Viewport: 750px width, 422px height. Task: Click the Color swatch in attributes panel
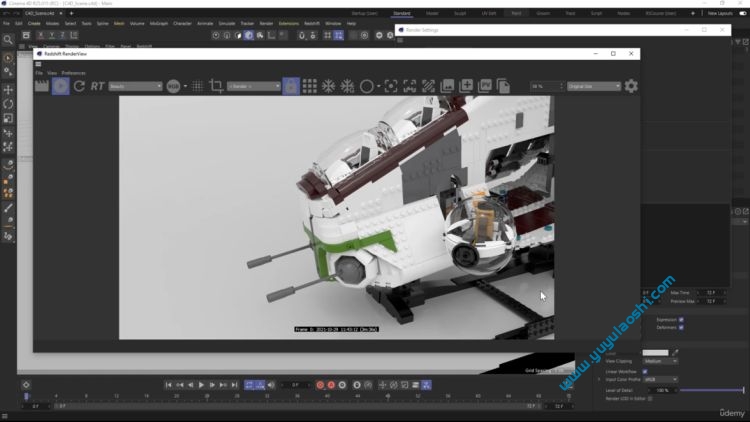[x=655, y=353]
